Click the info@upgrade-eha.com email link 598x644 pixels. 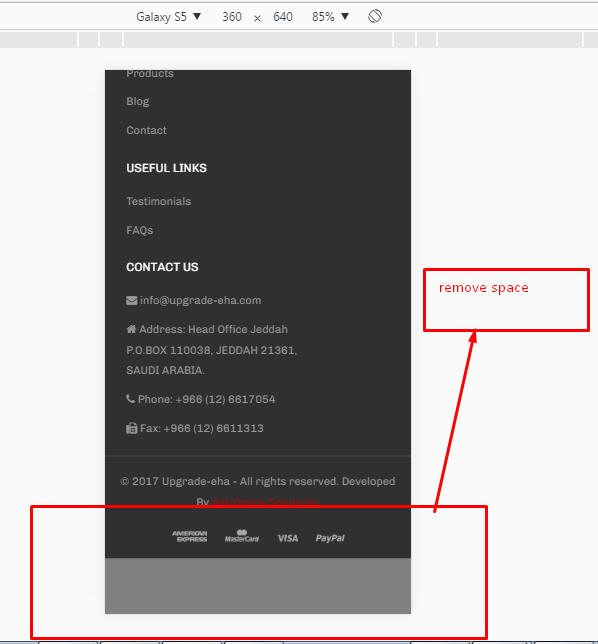point(200,301)
